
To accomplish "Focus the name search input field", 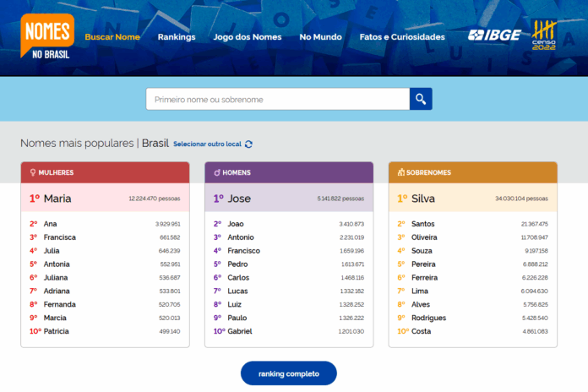I will (277, 100).
